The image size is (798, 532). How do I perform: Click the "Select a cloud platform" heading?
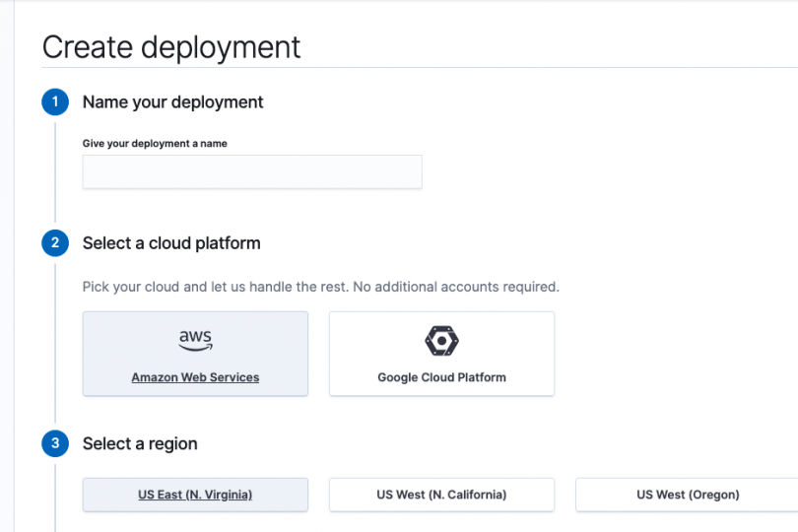point(171,243)
